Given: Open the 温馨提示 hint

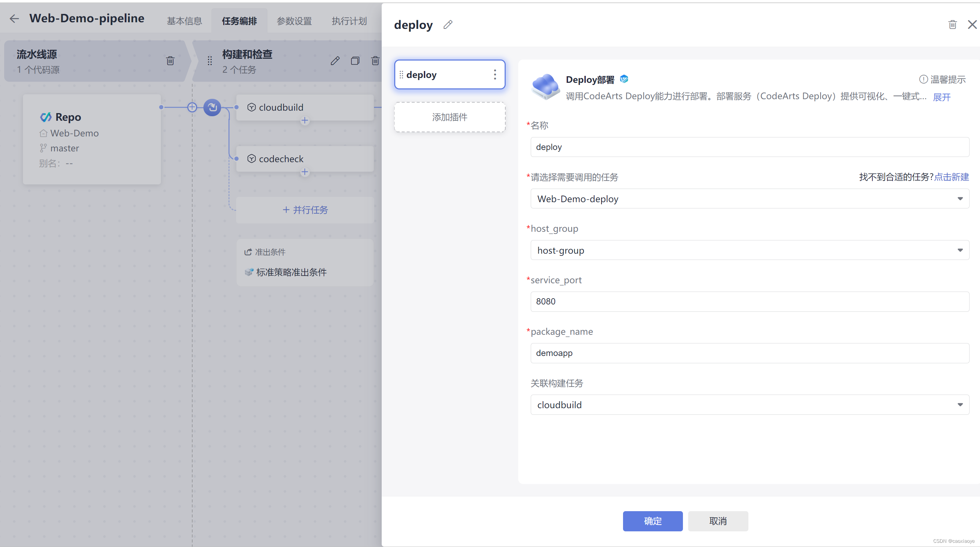Looking at the screenshot, I should [942, 79].
